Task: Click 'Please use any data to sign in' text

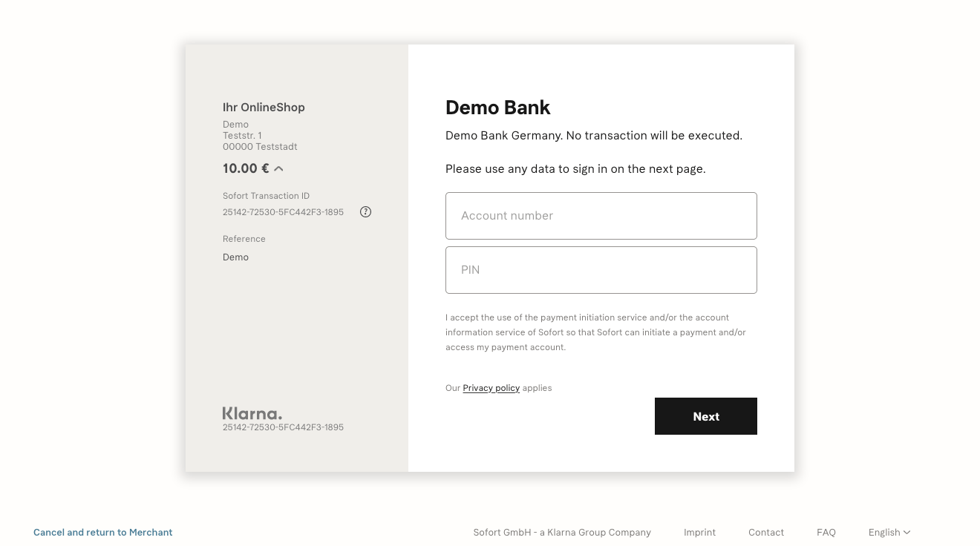Action: (x=575, y=169)
